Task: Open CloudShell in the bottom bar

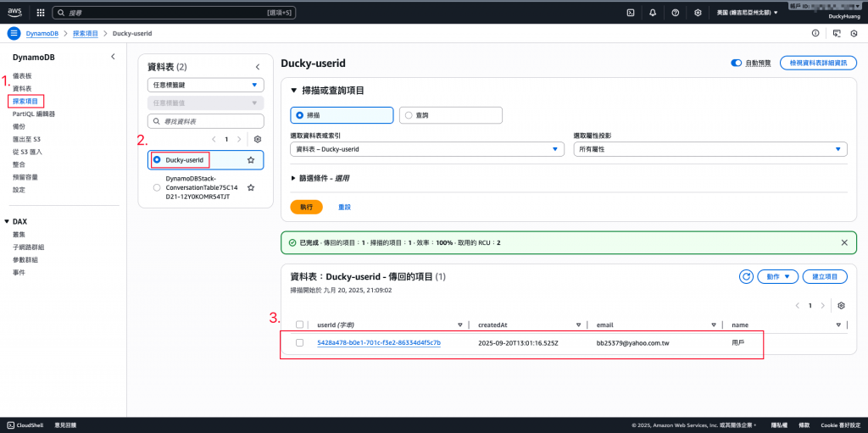Action: pos(25,425)
